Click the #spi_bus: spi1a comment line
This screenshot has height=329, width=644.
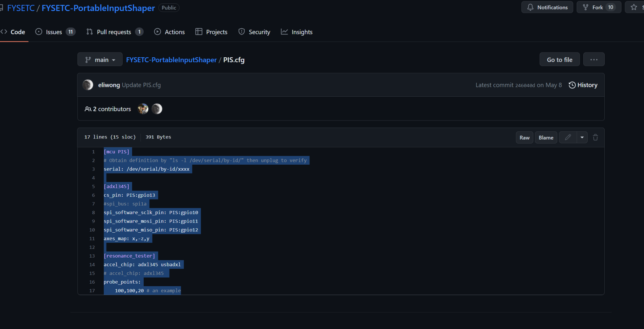pos(125,204)
